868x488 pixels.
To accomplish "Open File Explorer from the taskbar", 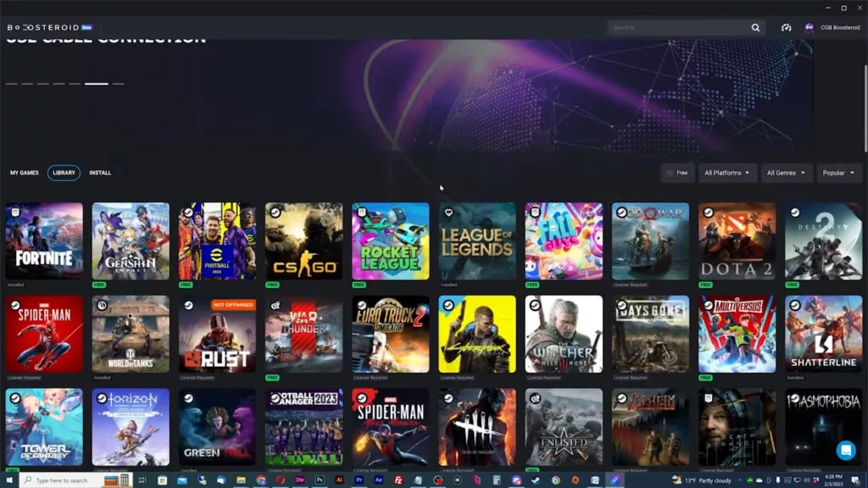I will pos(241,480).
